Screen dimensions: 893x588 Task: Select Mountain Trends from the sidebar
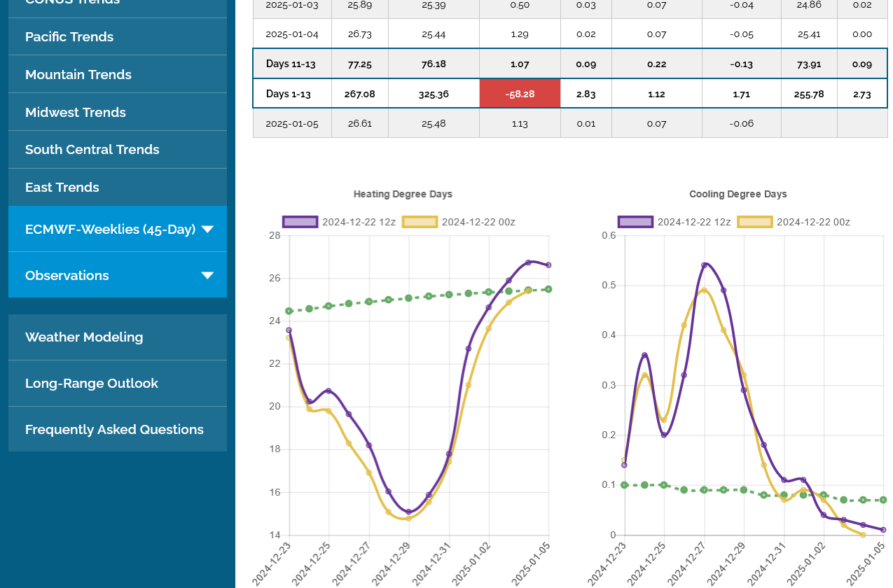[x=78, y=75]
